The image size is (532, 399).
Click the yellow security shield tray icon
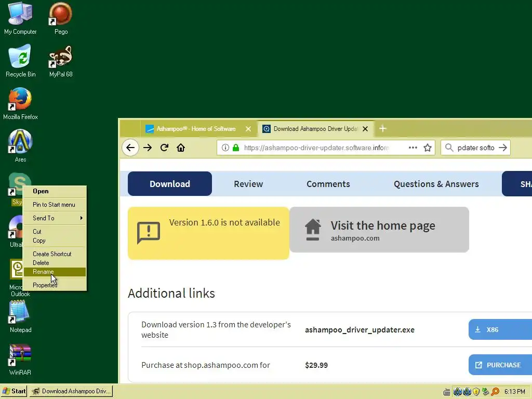pyautogui.click(x=476, y=392)
